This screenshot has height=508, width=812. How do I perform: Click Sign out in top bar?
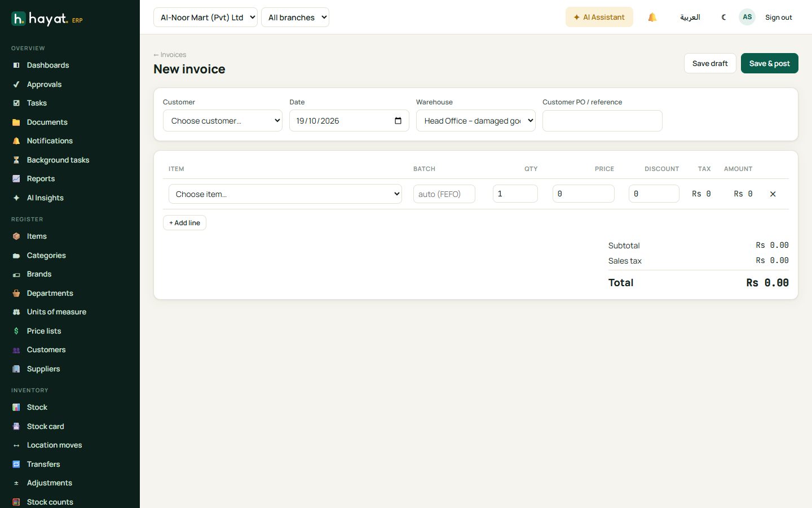click(x=778, y=17)
